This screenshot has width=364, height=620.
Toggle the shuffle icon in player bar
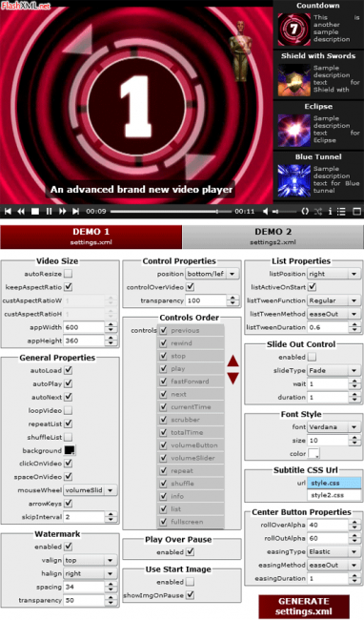318,212
